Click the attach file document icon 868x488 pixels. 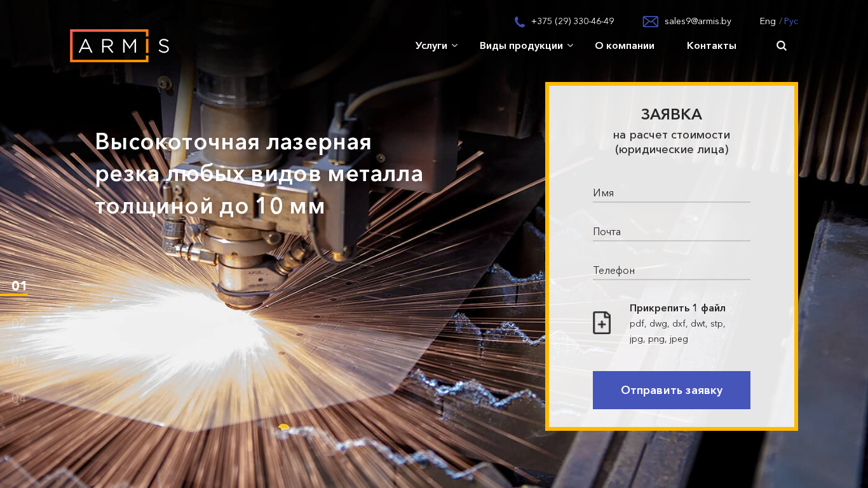coord(602,323)
